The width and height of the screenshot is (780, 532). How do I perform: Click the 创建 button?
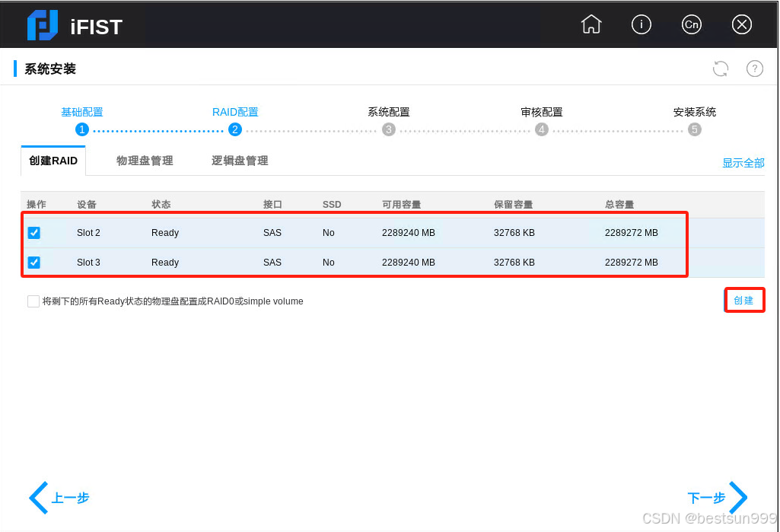[x=743, y=301]
